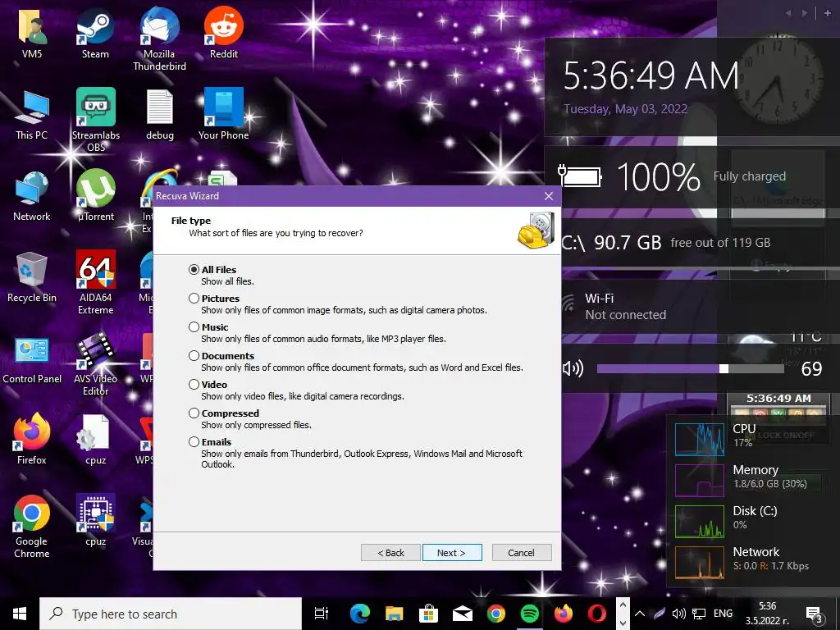840x630 pixels.
Task: Open Microsoft Edge from taskbar
Action: [x=360, y=614]
